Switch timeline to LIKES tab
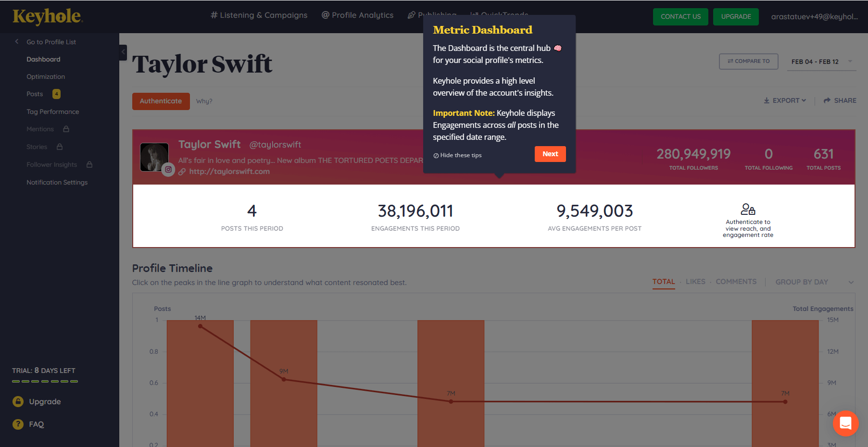Screen dimensions: 868x447 pos(695,282)
